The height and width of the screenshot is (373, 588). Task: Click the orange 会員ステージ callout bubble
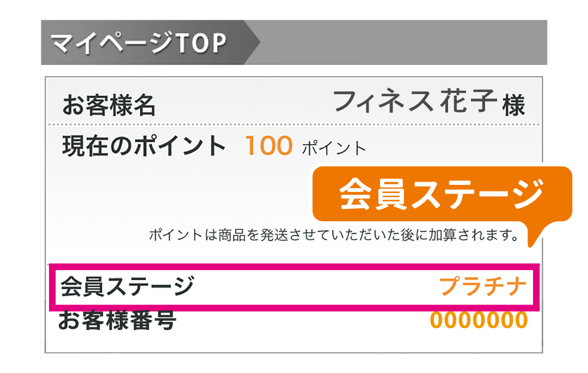tap(442, 195)
